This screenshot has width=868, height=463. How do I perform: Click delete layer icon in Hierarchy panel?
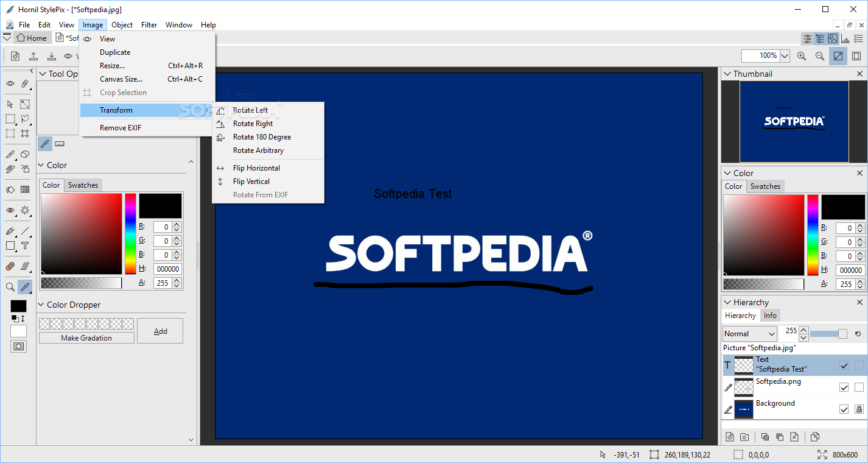794,437
